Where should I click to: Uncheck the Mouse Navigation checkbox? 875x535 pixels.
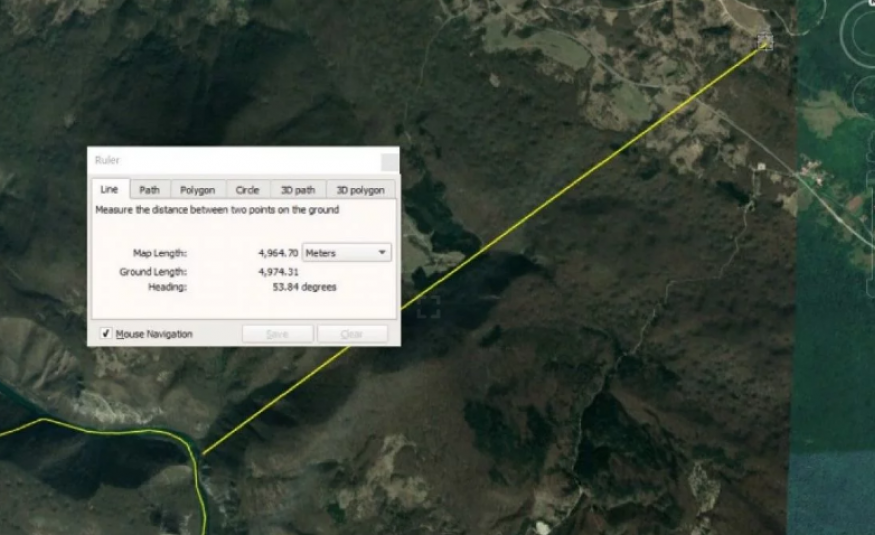coord(106,334)
